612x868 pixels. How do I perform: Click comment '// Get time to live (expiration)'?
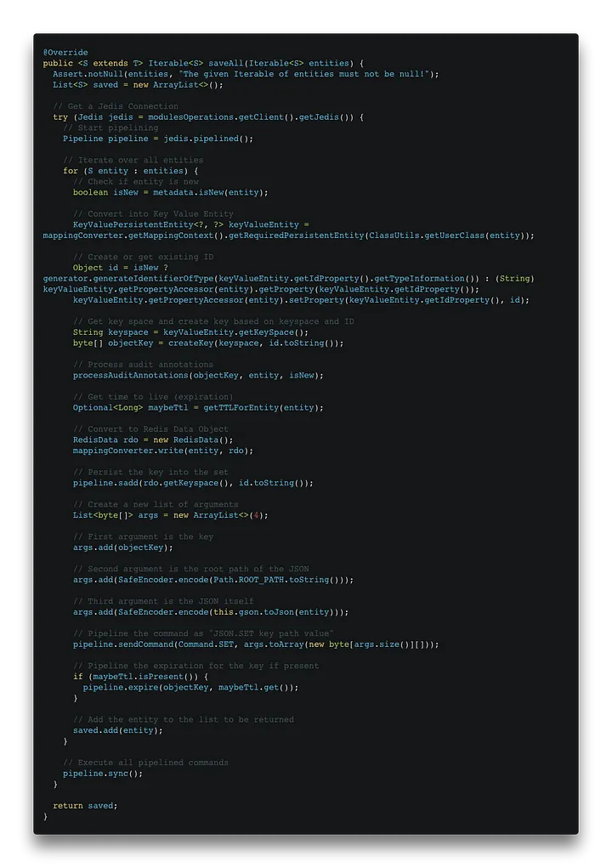click(153, 397)
